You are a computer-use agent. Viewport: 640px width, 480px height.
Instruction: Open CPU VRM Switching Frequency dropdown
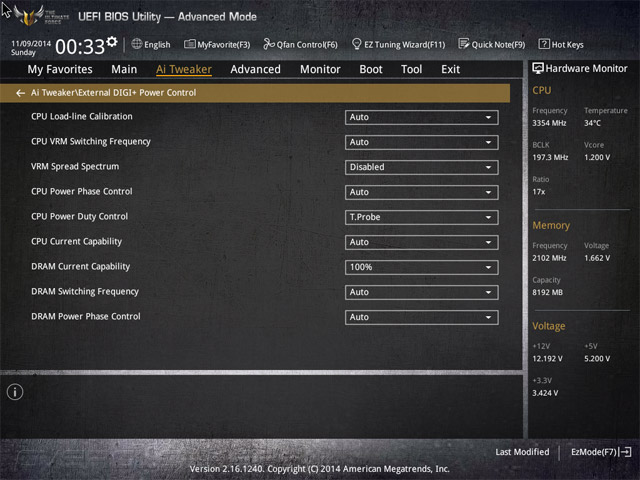tap(421, 142)
